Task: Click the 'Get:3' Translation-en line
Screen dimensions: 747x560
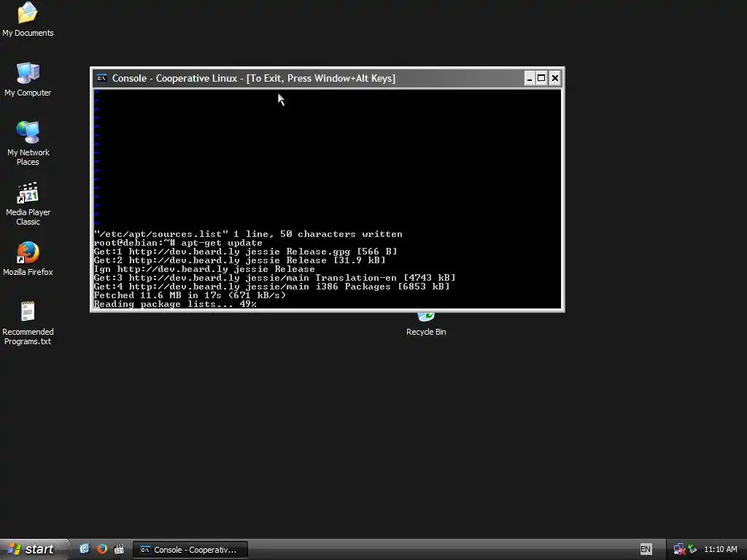Action: [275, 278]
